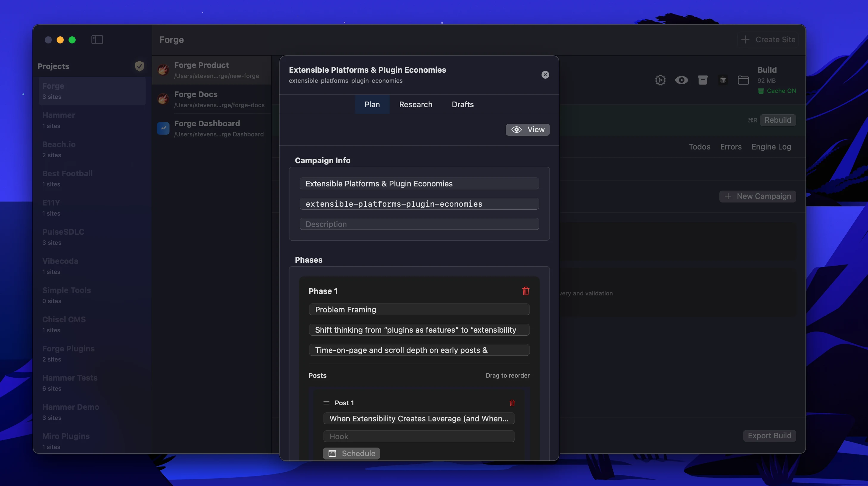Click the 'Time-on-page and scroll depth' field
Screen dimensions: 868x486
coord(419,350)
